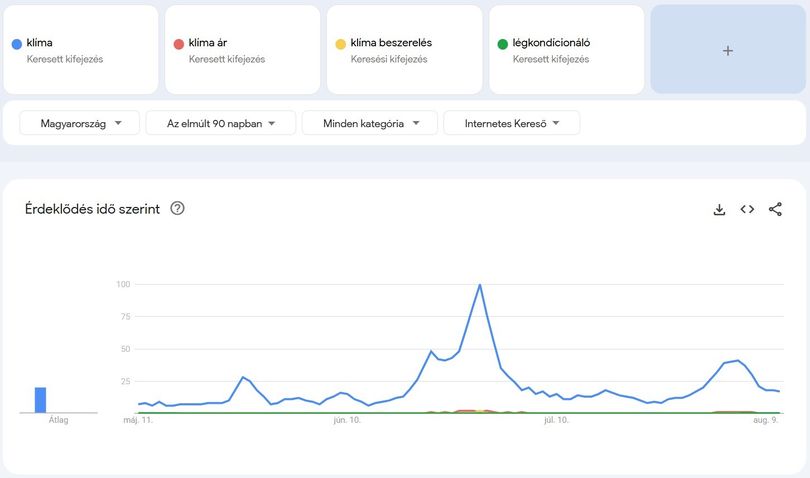The width and height of the screenshot is (810, 478).
Task: Click the jún. 10. date axis label
Action: tap(347, 420)
